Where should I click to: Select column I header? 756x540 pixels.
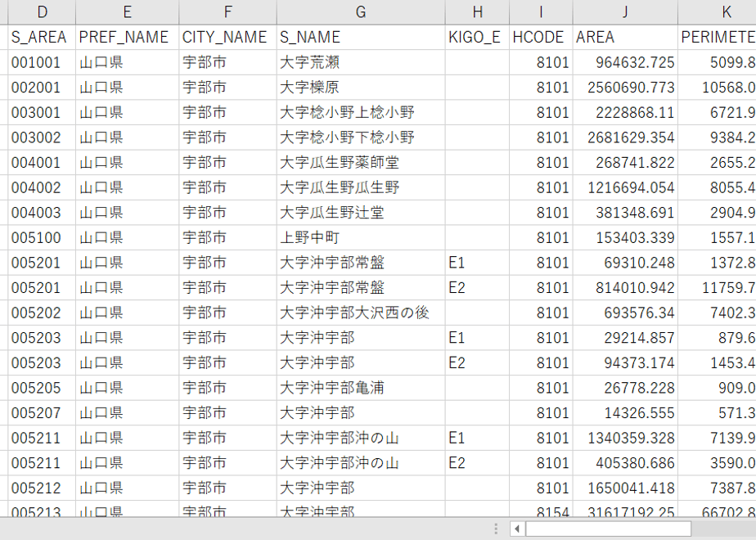point(541,12)
